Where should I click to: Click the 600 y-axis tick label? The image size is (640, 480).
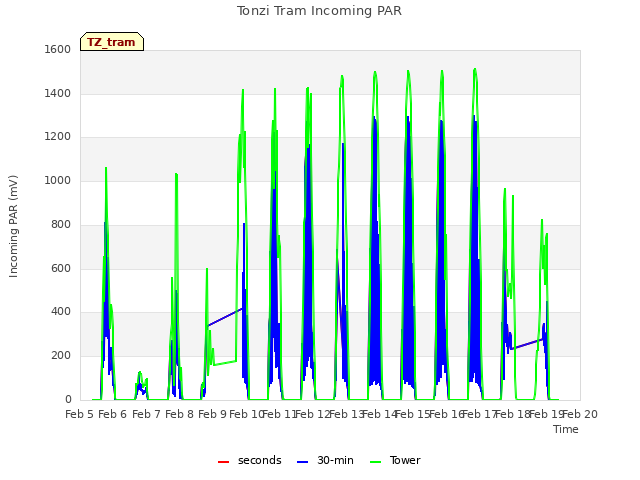(x=61, y=269)
